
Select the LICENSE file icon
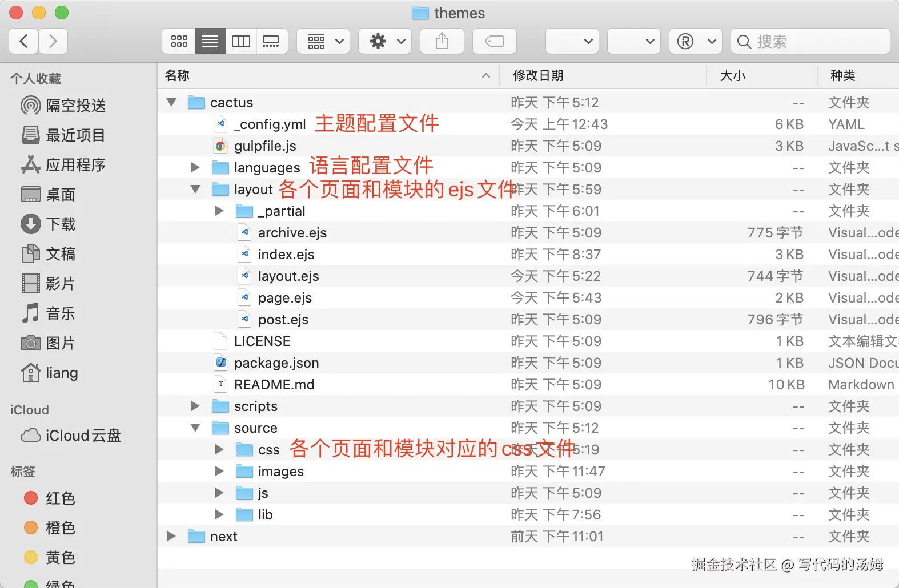pos(220,341)
